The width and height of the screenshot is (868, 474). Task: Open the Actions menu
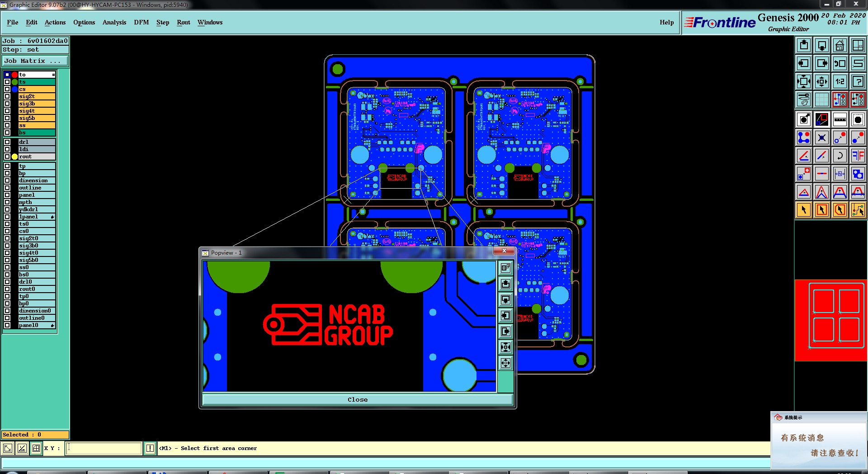[55, 22]
